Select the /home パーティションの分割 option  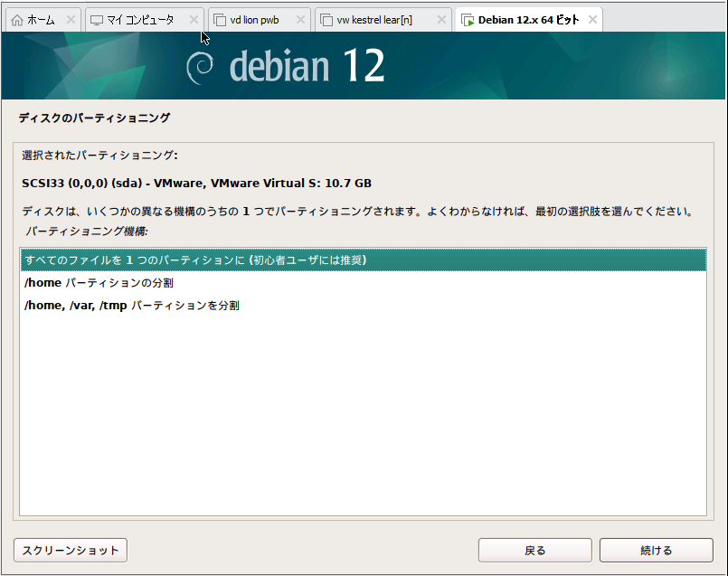click(x=363, y=283)
